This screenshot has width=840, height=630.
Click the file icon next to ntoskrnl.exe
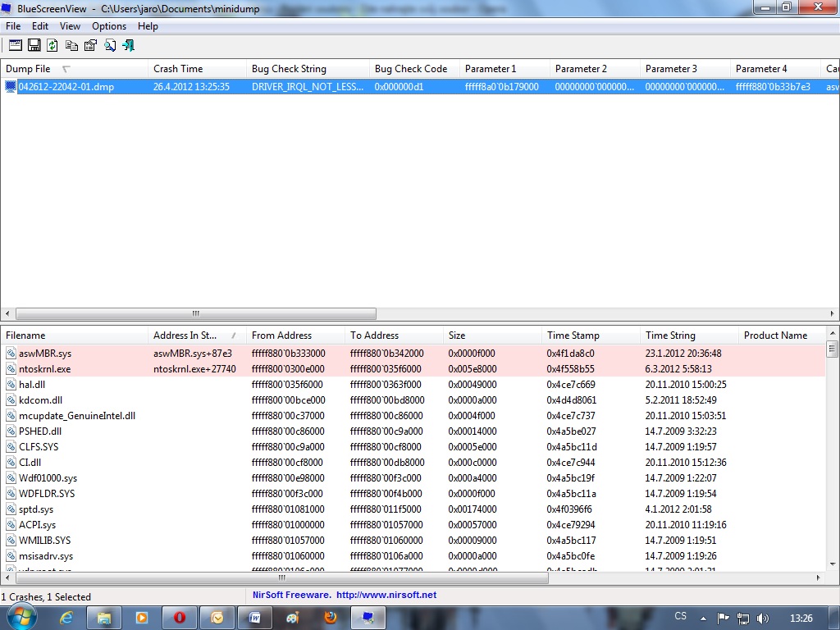pos(11,368)
